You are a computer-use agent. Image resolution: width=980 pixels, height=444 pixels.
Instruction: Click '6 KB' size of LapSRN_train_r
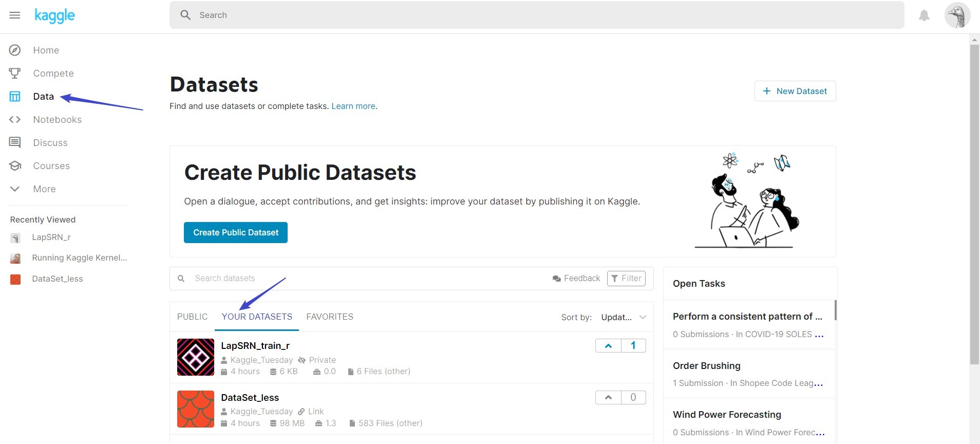pos(289,372)
